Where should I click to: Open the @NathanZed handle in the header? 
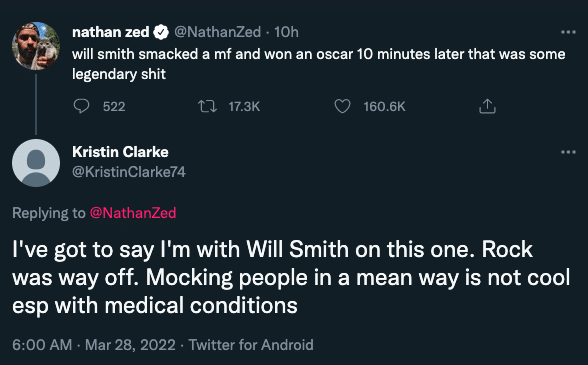(218, 32)
